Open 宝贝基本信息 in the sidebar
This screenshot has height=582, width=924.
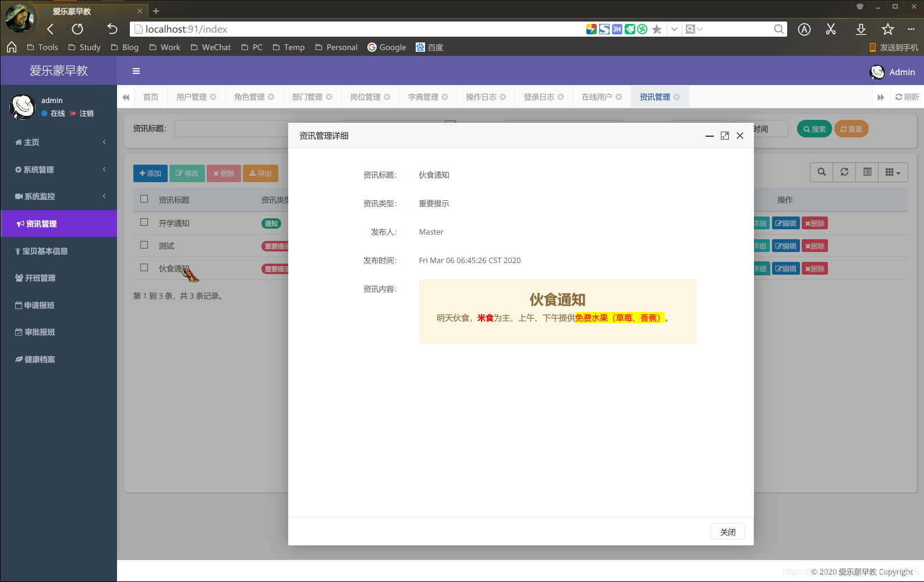59,251
